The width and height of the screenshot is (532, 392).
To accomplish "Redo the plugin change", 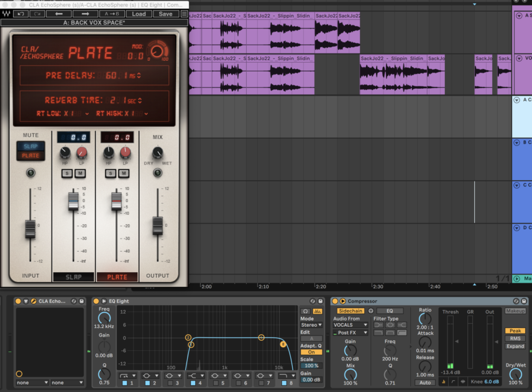I will click(37, 14).
